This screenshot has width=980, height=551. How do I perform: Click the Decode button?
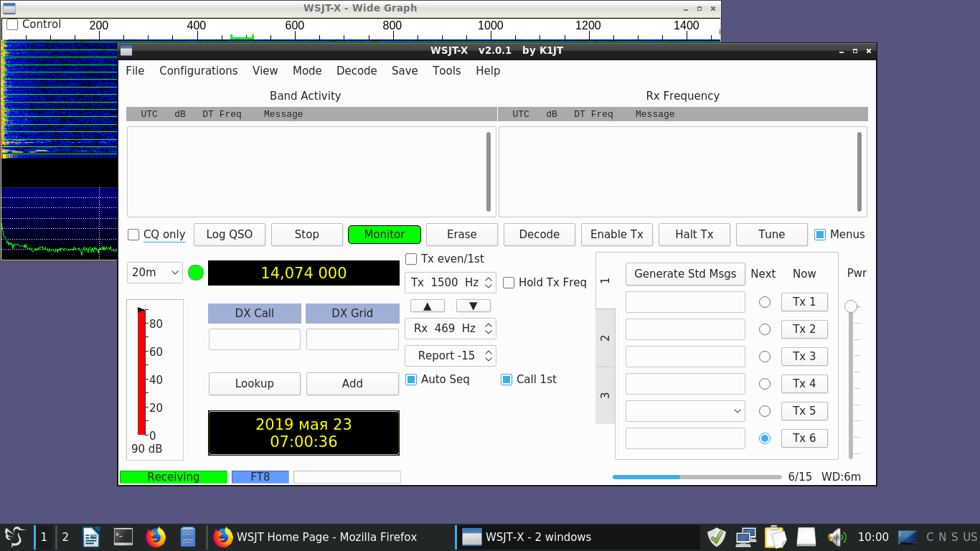[540, 235]
